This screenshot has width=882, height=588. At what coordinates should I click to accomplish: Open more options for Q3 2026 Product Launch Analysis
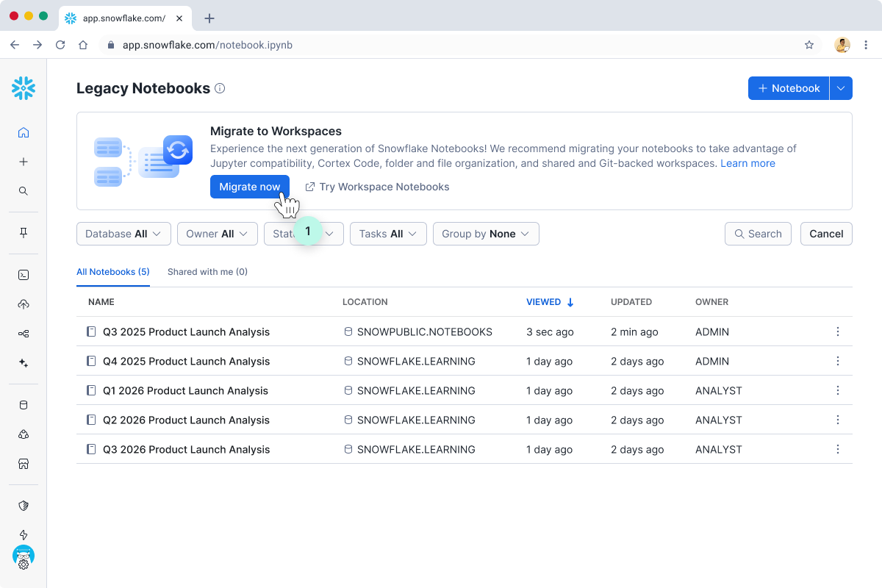coord(838,449)
